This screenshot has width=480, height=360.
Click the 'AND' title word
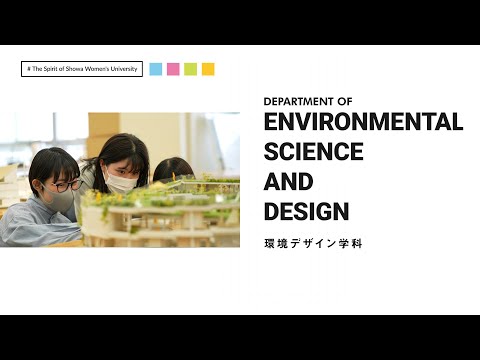tap(289, 182)
